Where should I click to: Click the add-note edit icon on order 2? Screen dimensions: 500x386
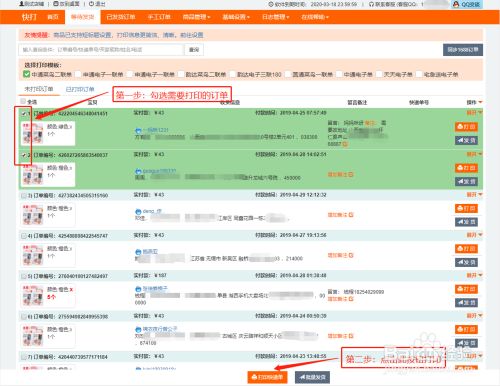(351, 174)
